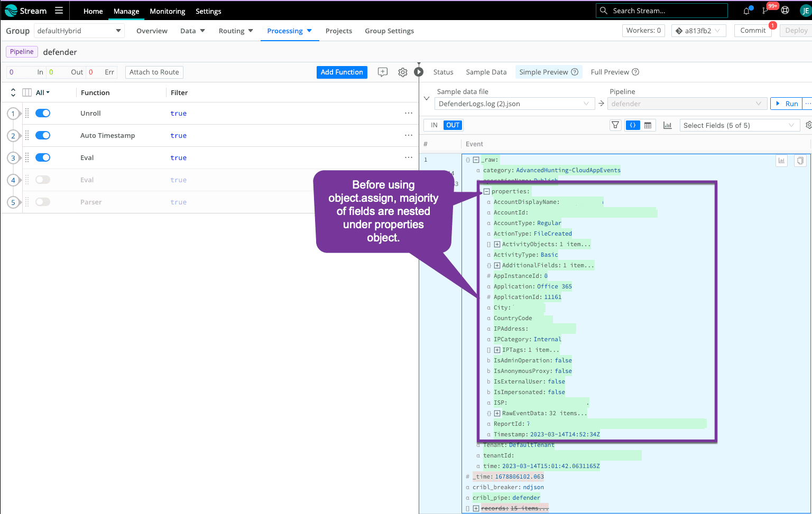Copy the event using the copy icon
Screen dimensions: 812x514
point(800,161)
